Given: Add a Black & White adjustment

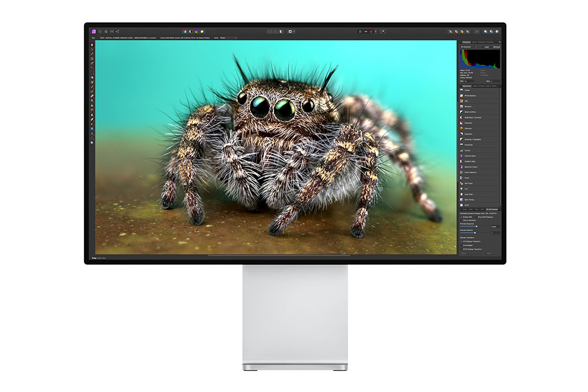Looking at the screenshot, I should [470, 112].
